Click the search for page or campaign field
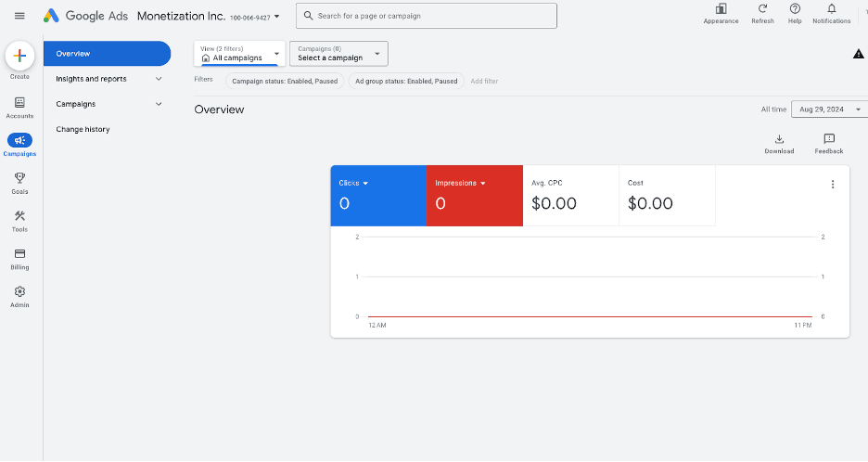The height and width of the screenshot is (462, 868). (427, 16)
